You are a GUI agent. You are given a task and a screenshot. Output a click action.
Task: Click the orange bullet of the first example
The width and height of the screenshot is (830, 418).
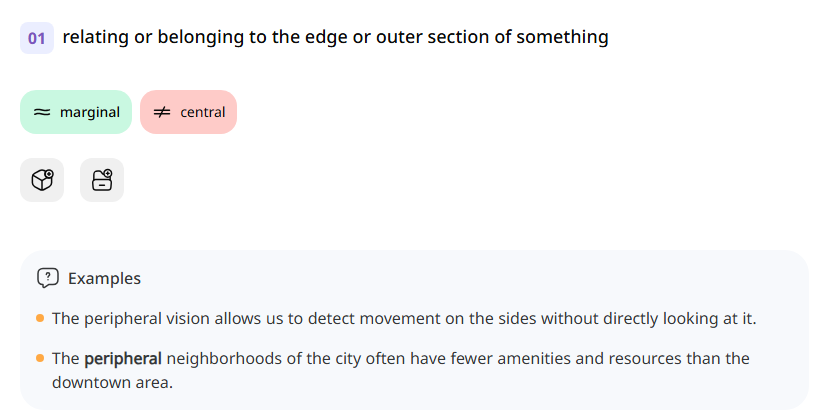pyautogui.click(x=40, y=318)
